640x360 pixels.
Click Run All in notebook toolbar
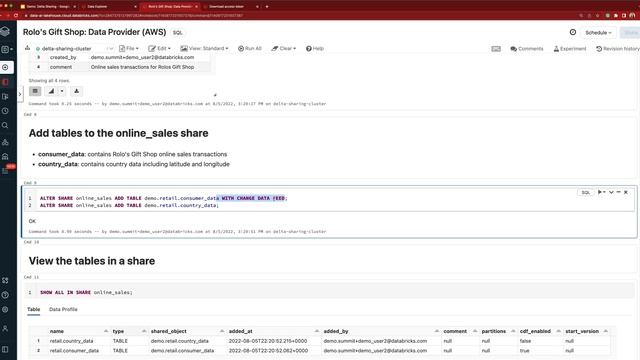250,49
